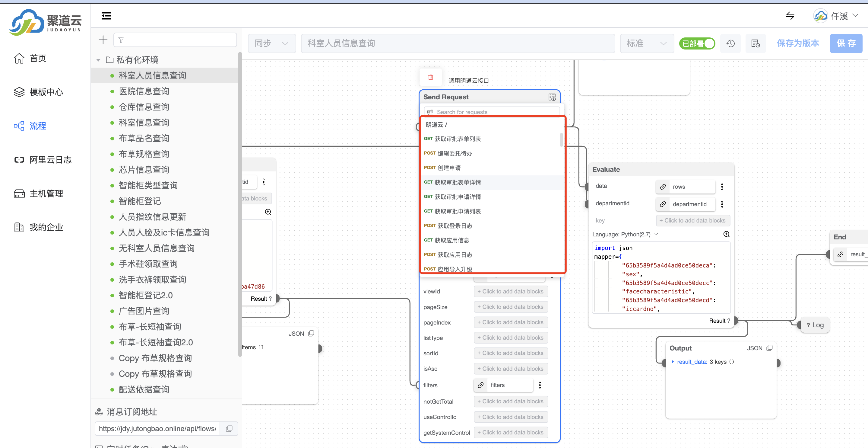Viewport: 868px width, 448px height.
Task: Open 模板中心 template center
Action: 38,92
